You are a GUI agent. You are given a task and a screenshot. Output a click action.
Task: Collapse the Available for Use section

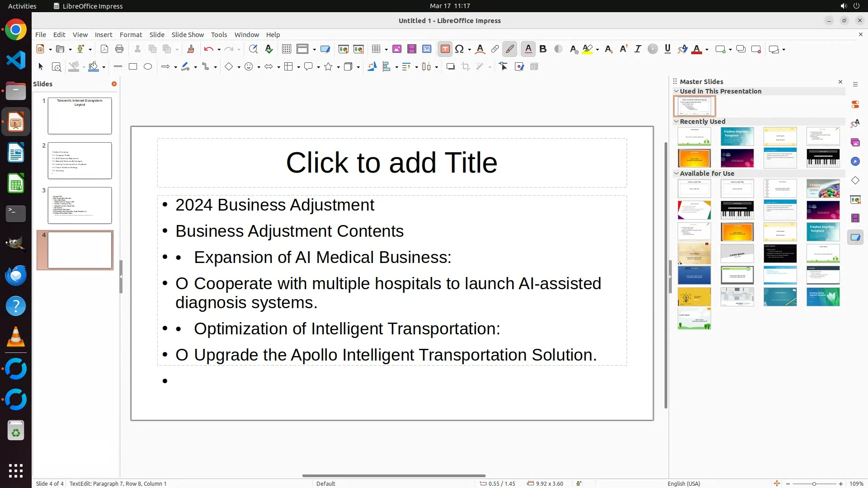(x=676, y=174)
